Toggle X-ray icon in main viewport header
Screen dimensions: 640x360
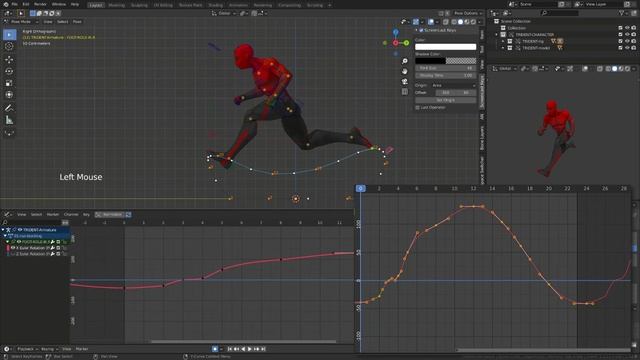tap(446, 22)
